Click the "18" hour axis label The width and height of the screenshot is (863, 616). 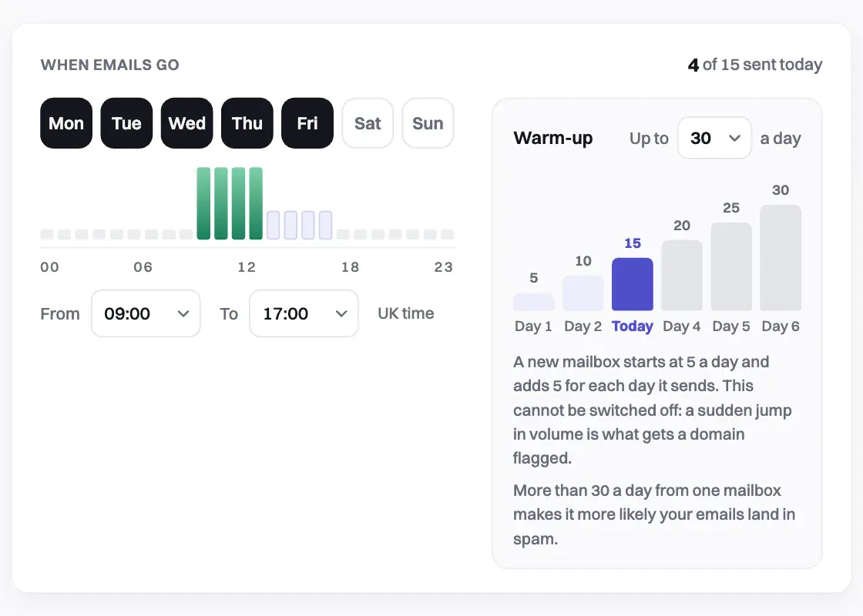click(x=350, y=267)
